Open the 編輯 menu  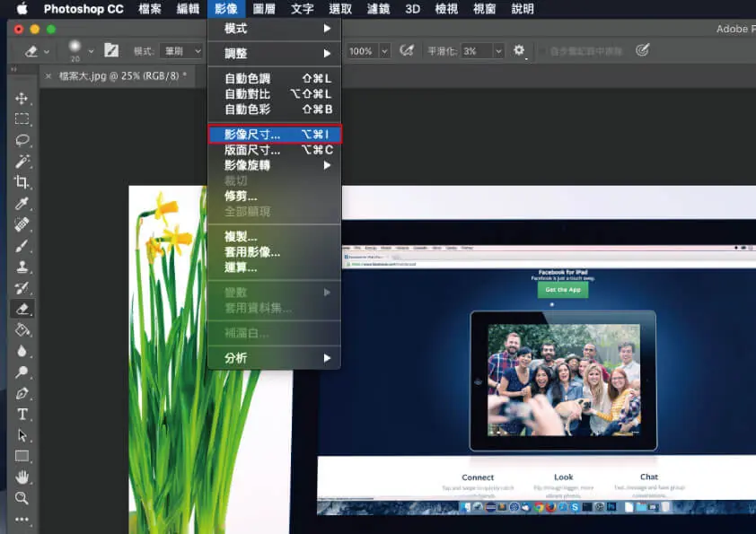188,9
